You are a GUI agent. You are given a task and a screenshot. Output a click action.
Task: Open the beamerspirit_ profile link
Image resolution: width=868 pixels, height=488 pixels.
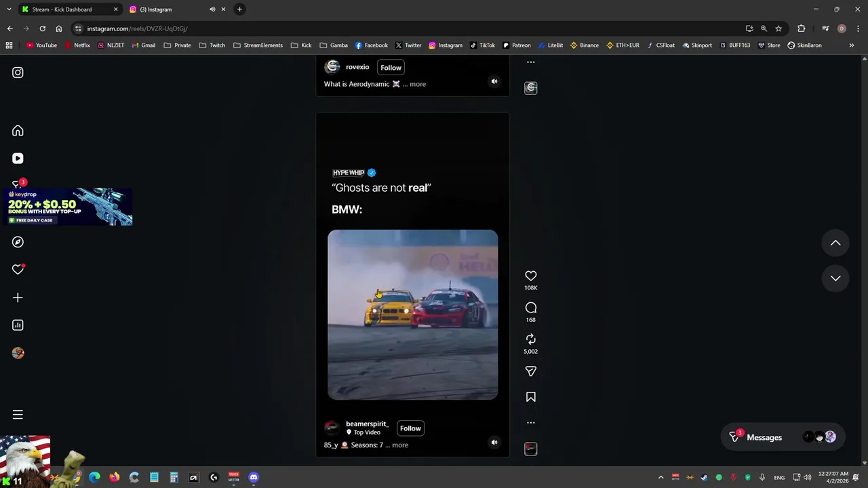coord(367,424)
